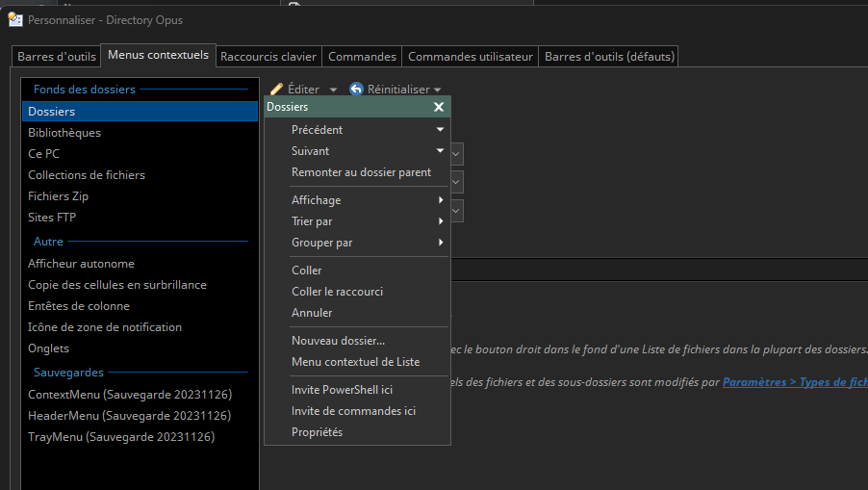Click the Grouper par menu label

pos(321,243)
